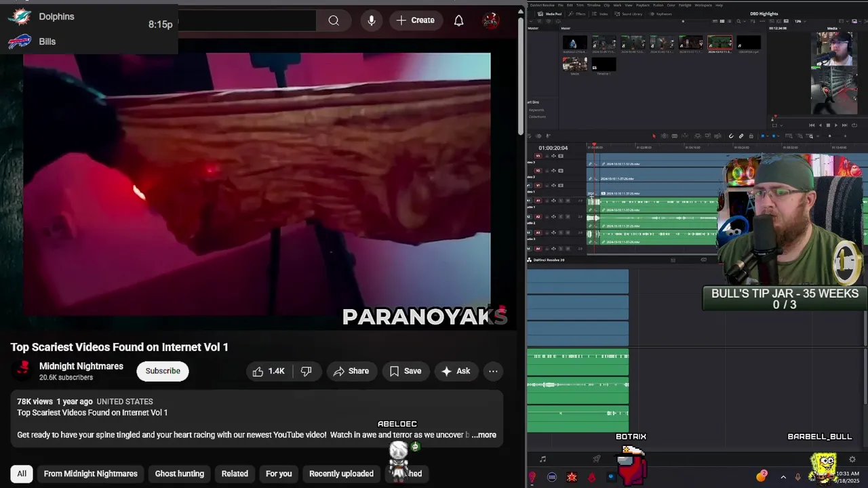Show hidden taskbar tray icons chevron
The image size is (868, 488).
click(x=783, y=477)
